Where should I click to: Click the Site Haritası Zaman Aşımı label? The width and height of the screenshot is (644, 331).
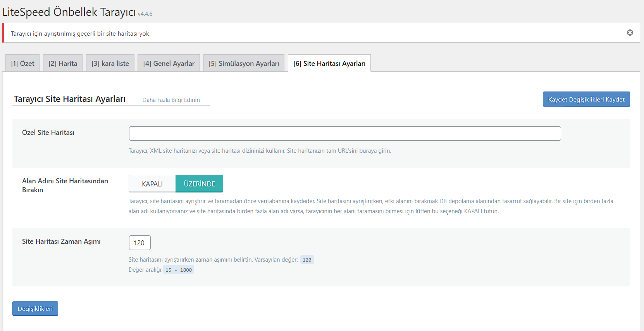[61, 241]
